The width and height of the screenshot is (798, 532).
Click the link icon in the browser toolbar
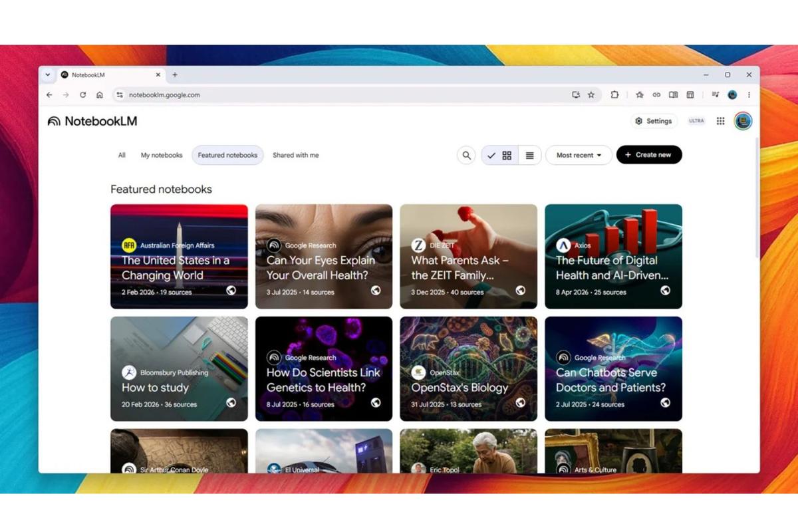656,95
